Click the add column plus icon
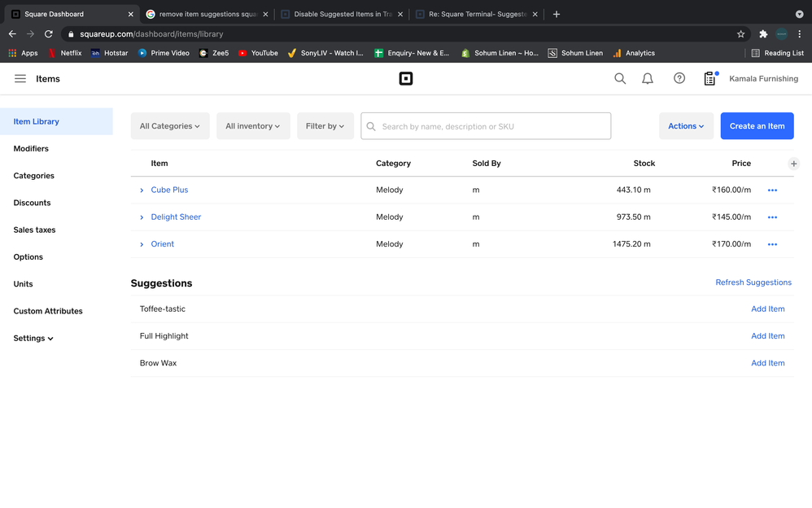812x508 pixels. pos(794,164)
